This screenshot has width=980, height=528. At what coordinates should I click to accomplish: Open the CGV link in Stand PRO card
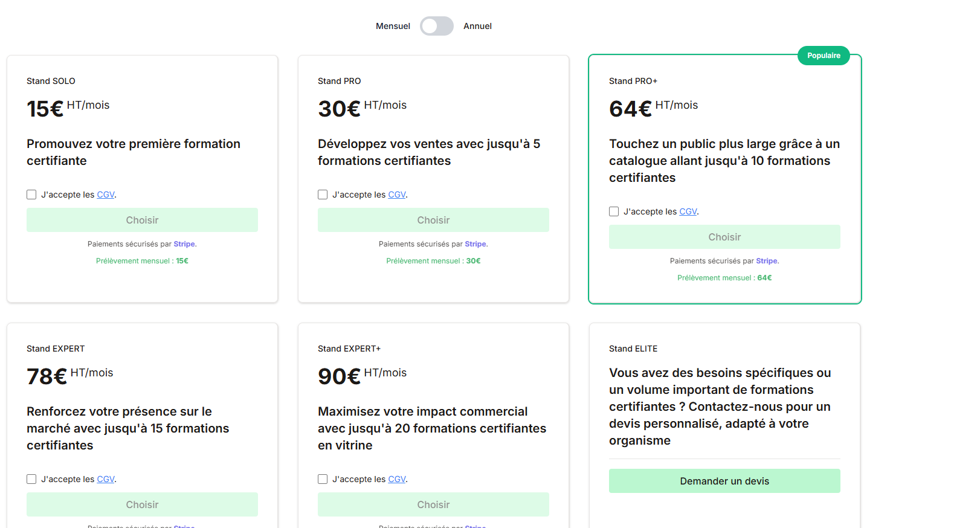(397, 194)
